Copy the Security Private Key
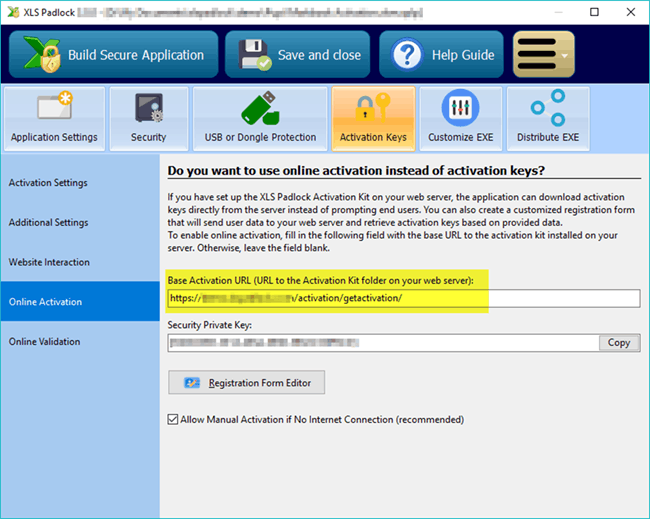Viewport: 650px width, 519px height. [x=619, y=343]
